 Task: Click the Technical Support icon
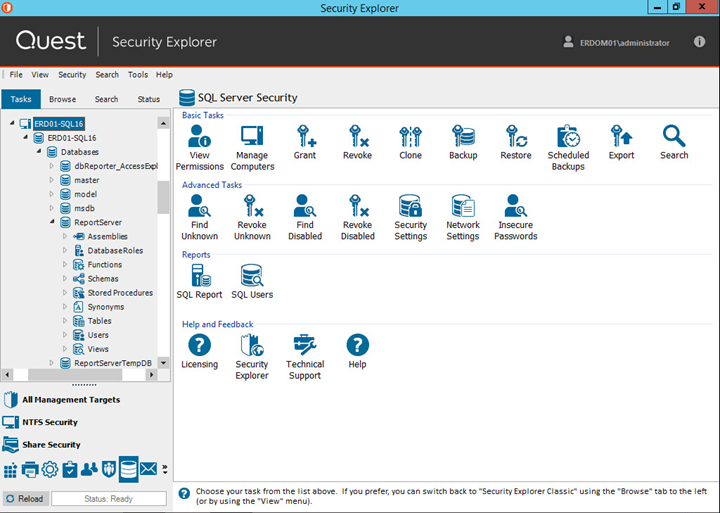point(305,356)
